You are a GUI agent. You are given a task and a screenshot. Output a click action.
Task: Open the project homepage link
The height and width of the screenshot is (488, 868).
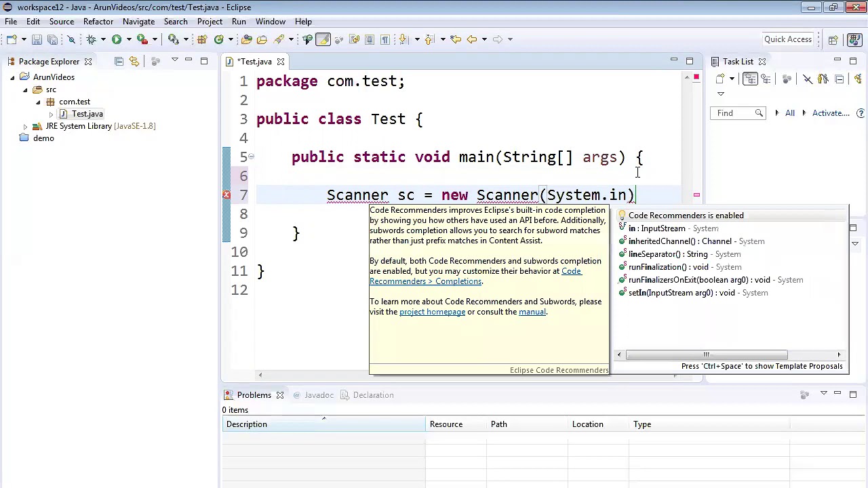pos(432,312)
